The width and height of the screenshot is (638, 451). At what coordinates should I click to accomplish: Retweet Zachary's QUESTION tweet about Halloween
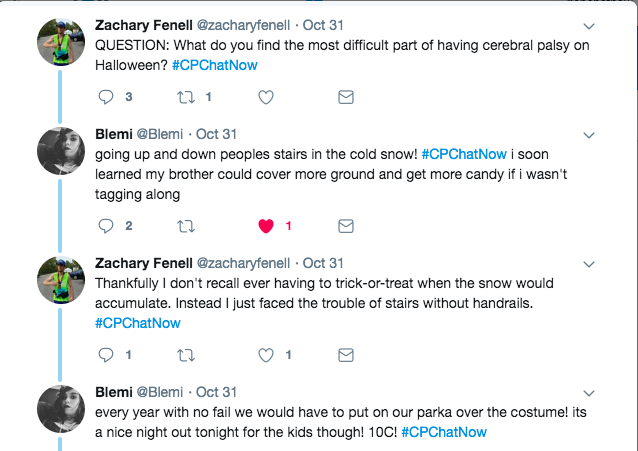(185, 97)
